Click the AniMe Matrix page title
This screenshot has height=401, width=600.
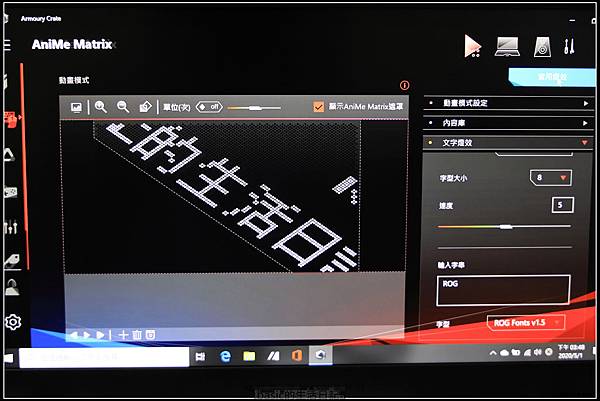pyautogui.click(x=72, y=44)
